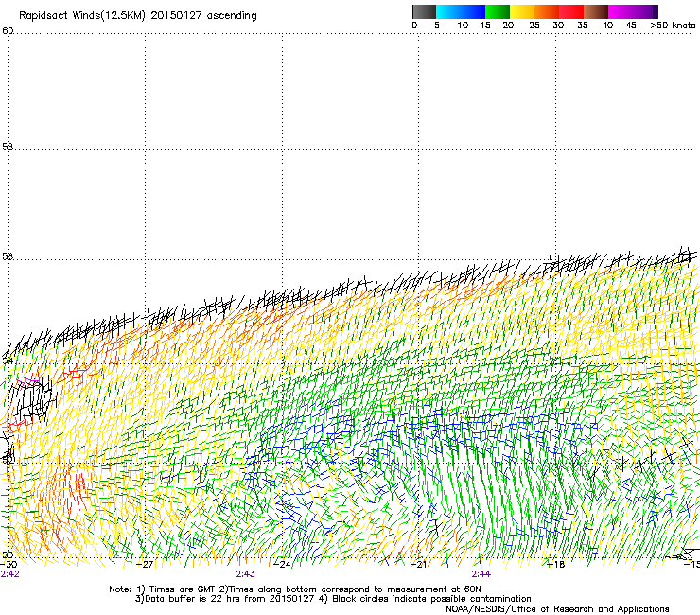Click the longitude label -24
This screenshot has height=615, width=700.
tap(282, 565)
